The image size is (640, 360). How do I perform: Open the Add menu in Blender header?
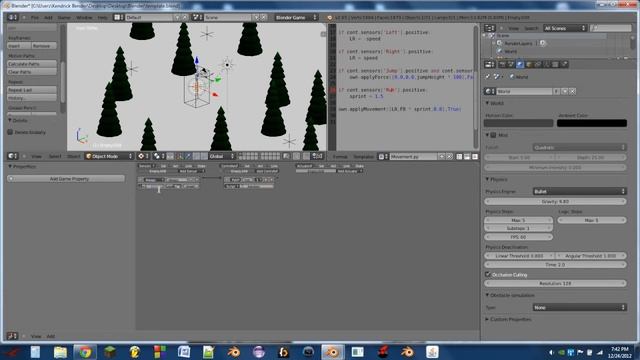[x=48, y=18]
